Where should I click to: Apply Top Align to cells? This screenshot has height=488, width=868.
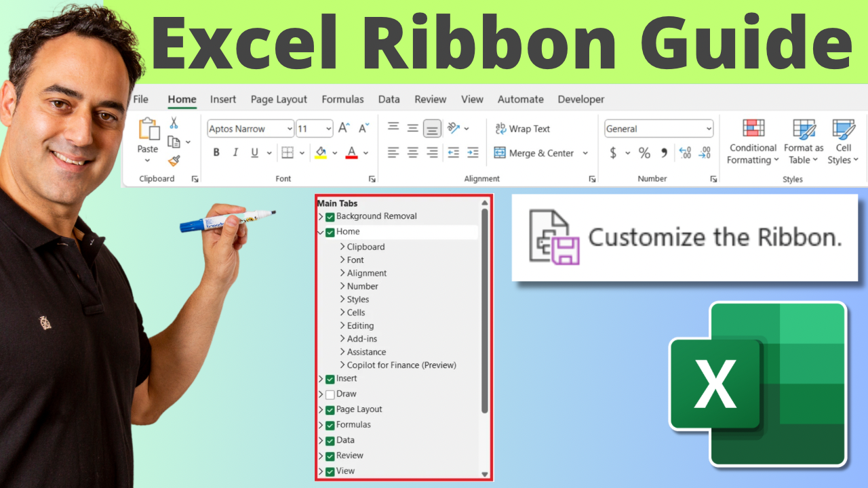[393, 127]
